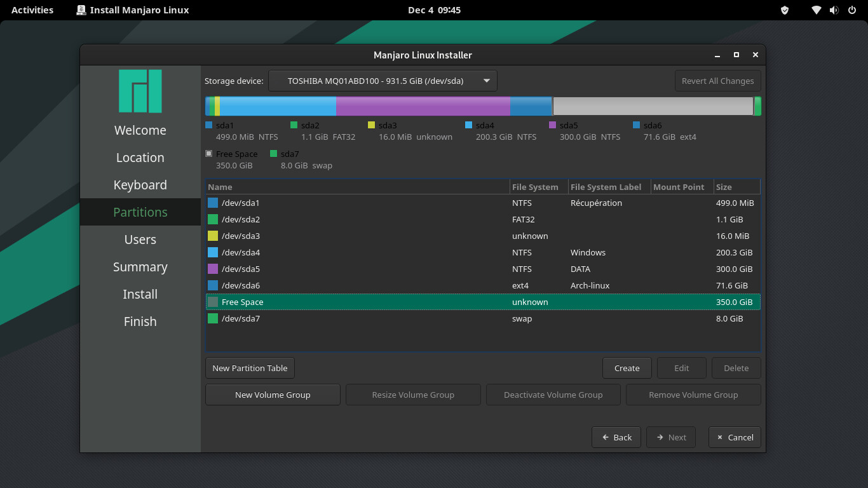Click the Manjaro logo in the sidebar
This screenshot has width=868, height=488.
pos(140,91)
